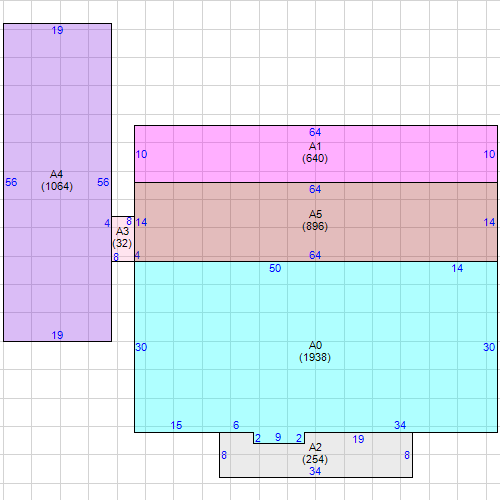
Task: Click the 14 dimension at A0 top right
Action: (x=457, y=268)
